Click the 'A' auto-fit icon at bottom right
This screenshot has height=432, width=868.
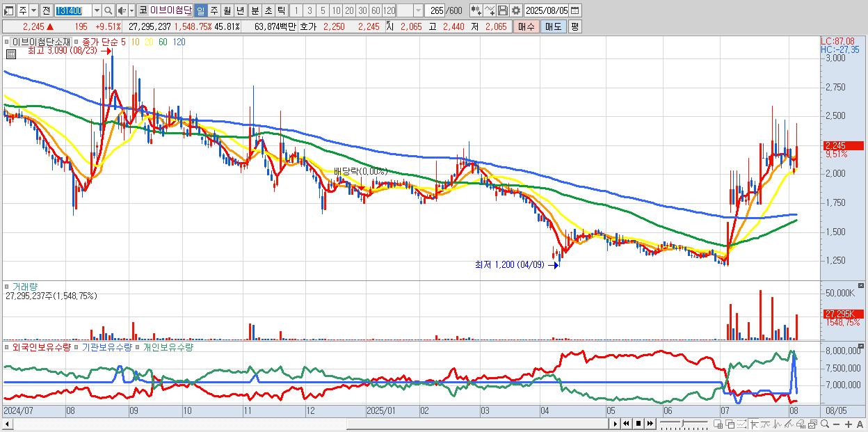[x=860, y=424]
